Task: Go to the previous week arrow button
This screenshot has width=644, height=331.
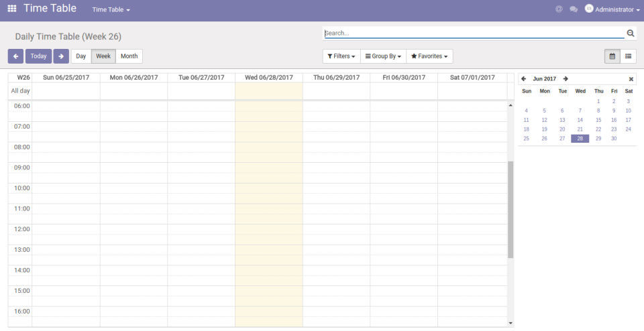Action: pyautogui.click(x=15, y=56)
